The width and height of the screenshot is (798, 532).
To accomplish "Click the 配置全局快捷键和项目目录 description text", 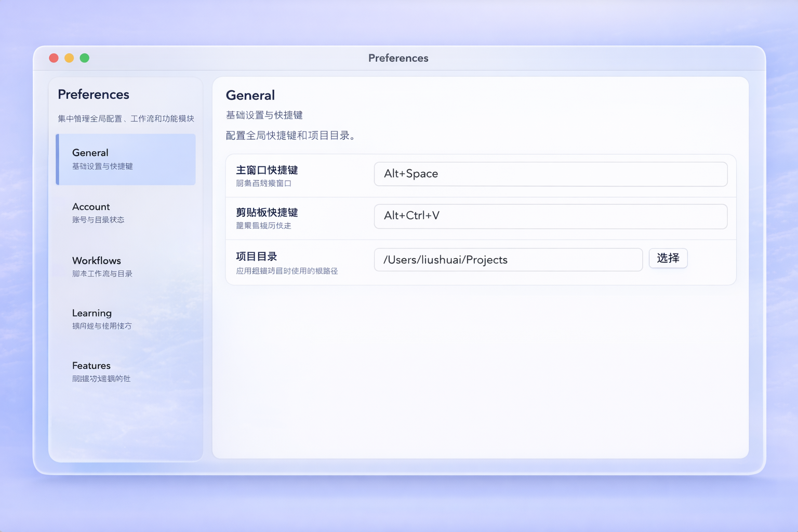I will pos(290,136).
